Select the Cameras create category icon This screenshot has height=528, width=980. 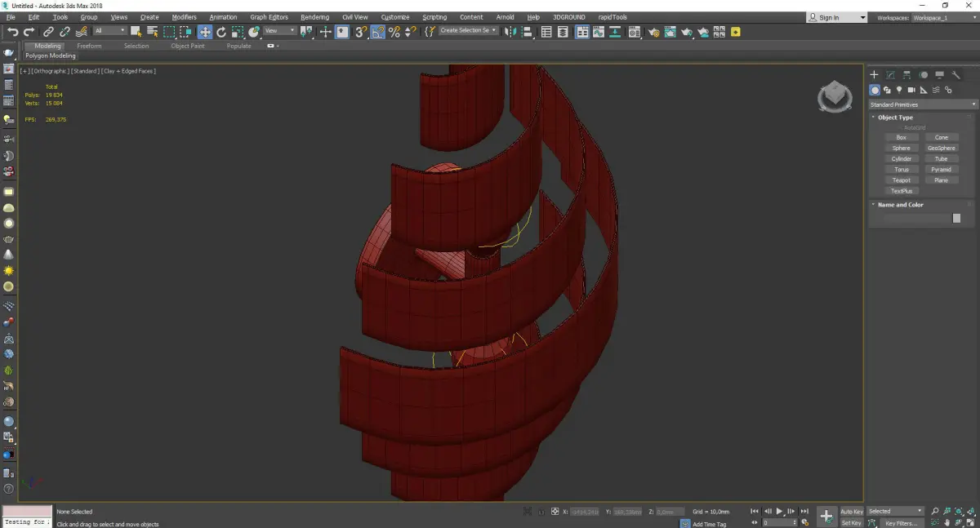[x=911, y=90]
